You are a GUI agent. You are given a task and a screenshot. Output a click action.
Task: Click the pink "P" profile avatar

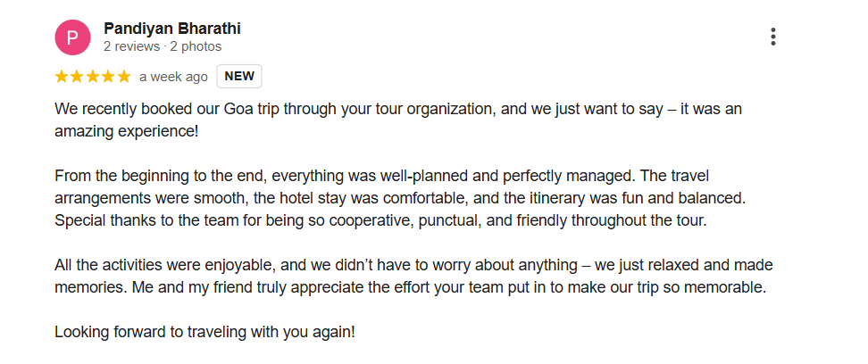click(72, 37)
